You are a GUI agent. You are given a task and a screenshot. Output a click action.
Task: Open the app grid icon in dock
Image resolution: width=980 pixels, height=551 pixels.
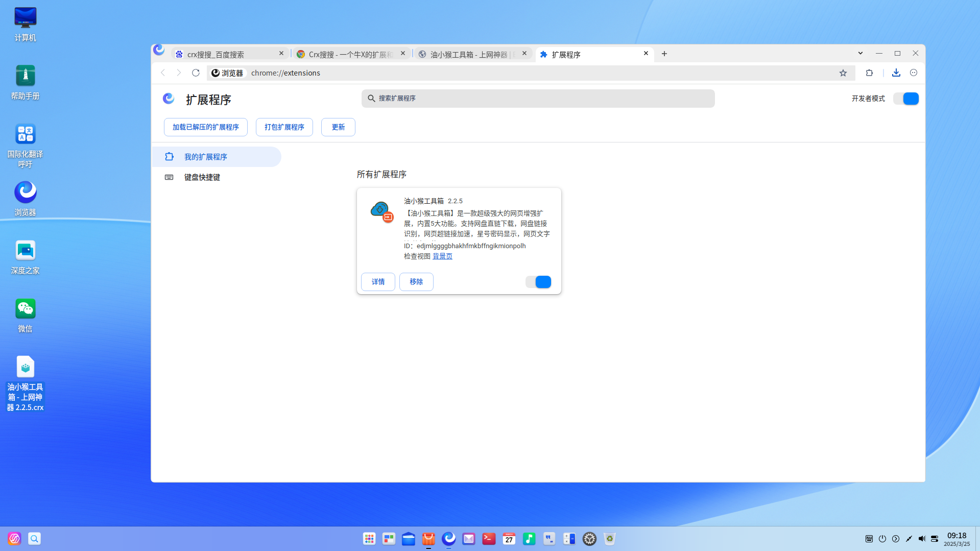[369, 539]
